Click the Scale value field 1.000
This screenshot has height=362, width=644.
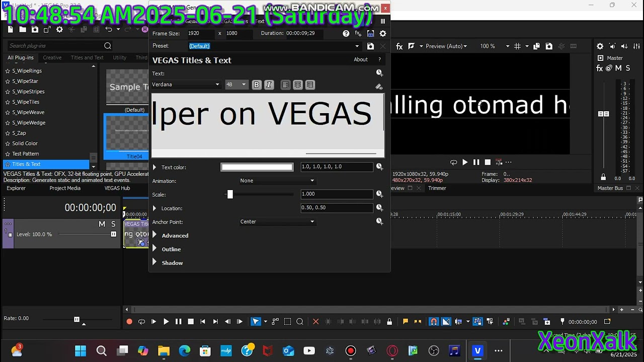click(x=337, y=194)
